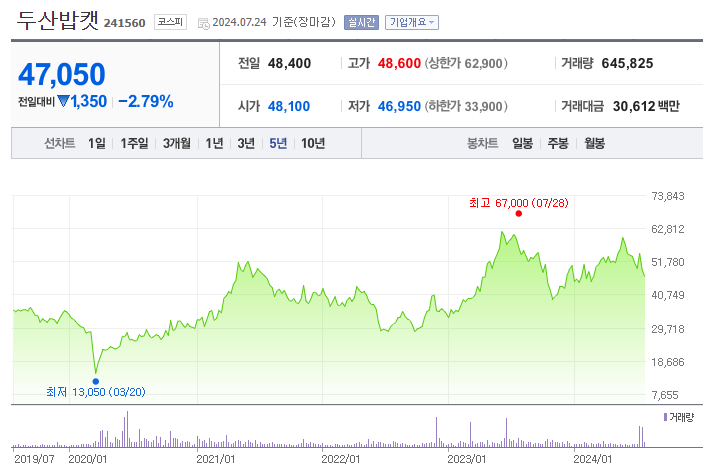Select the 1주일 line chart tab
Screen dimensions: 703x473
(134, 143)
